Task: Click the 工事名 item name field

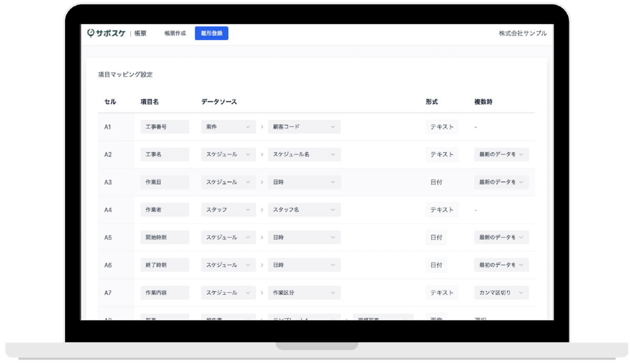Action: (164, 155)
